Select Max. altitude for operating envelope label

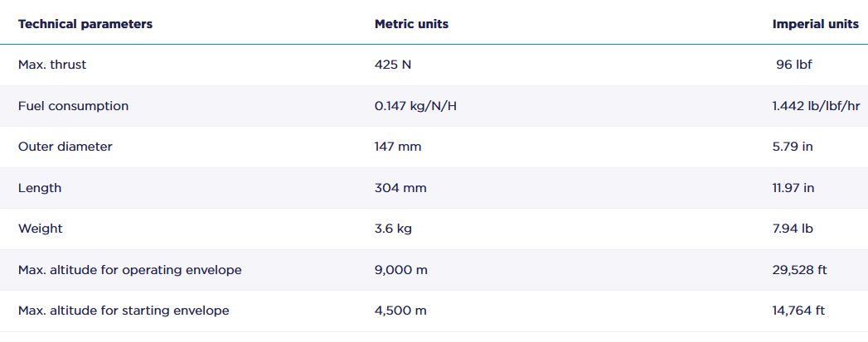point(130,270)
